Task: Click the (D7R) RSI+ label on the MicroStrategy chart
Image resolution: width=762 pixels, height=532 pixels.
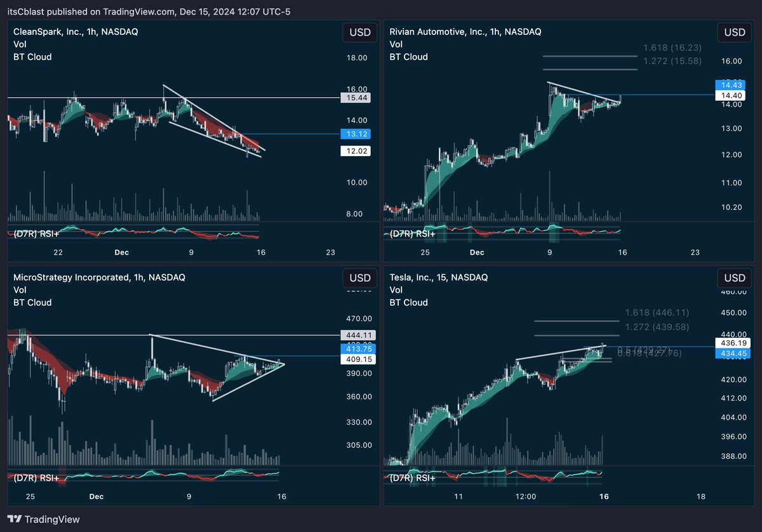Action: pos(36,477)
